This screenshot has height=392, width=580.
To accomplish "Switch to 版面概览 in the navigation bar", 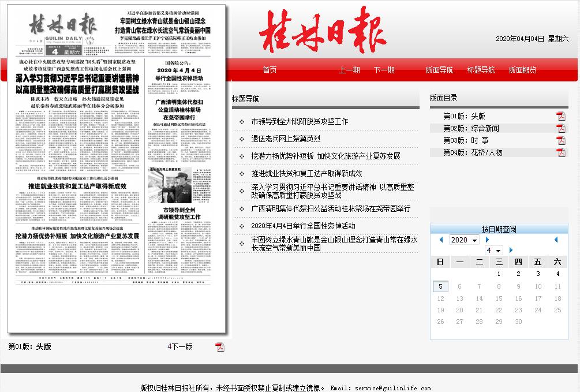I will (522, 70).
